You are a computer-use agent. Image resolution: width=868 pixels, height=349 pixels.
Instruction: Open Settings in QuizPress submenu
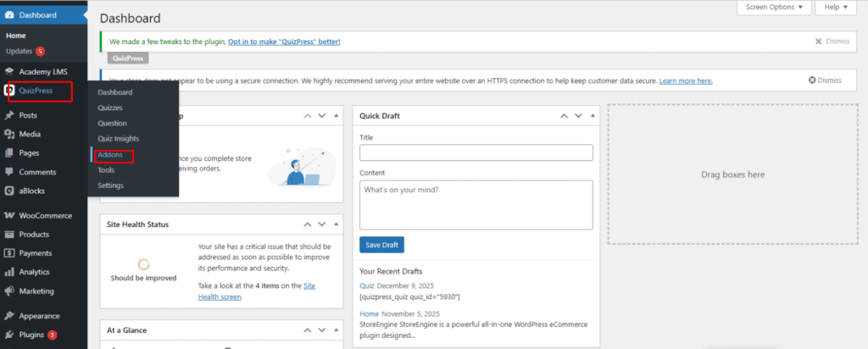(111, 186)
